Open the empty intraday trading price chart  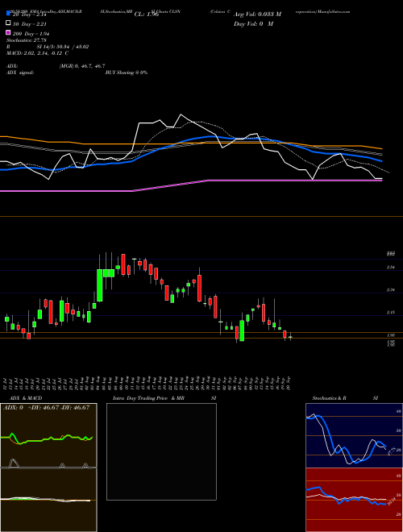pos(161,451)
